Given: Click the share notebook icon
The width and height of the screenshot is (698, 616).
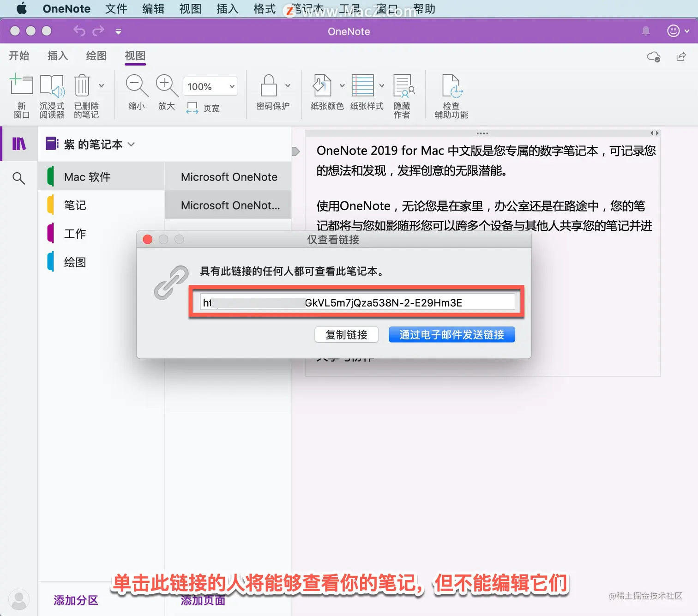Looking at the screenshot, I should (x=681, y=56).
